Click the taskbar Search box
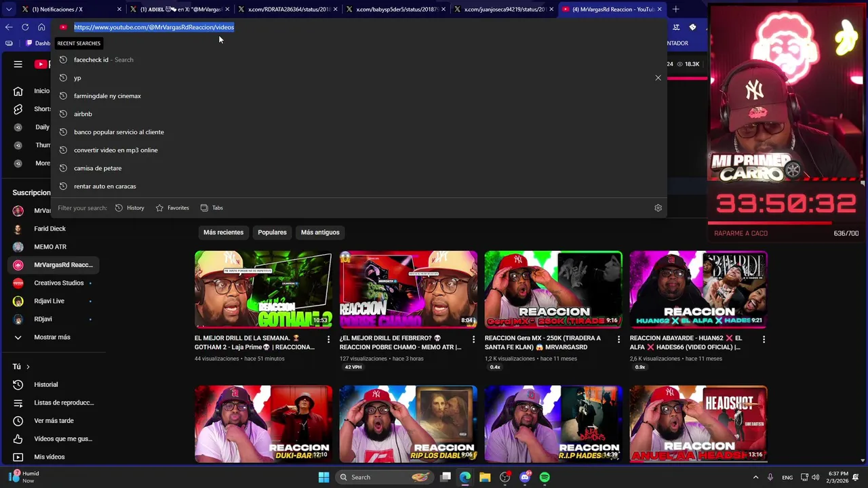The image size is (868, 488). click(384, 477)
